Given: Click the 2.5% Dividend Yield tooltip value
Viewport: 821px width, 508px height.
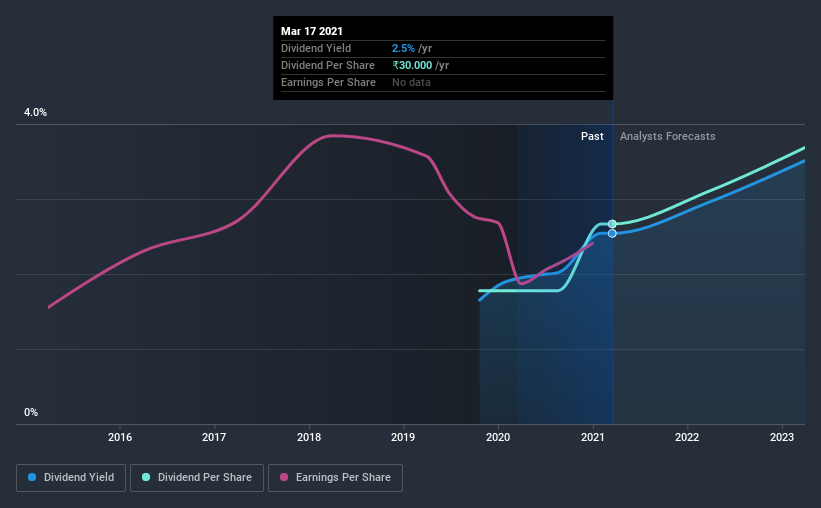Looking at the screenshot, I should [403, 48].
